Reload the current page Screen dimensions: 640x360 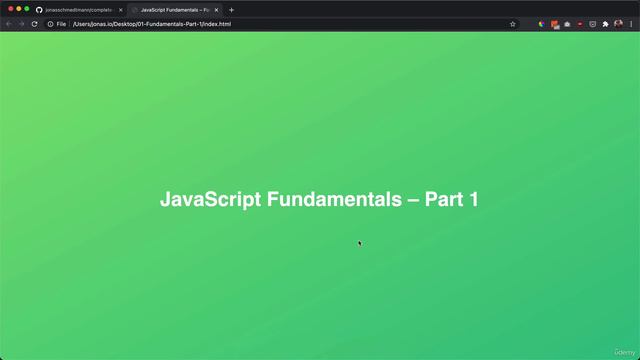[x=35, y=24]
